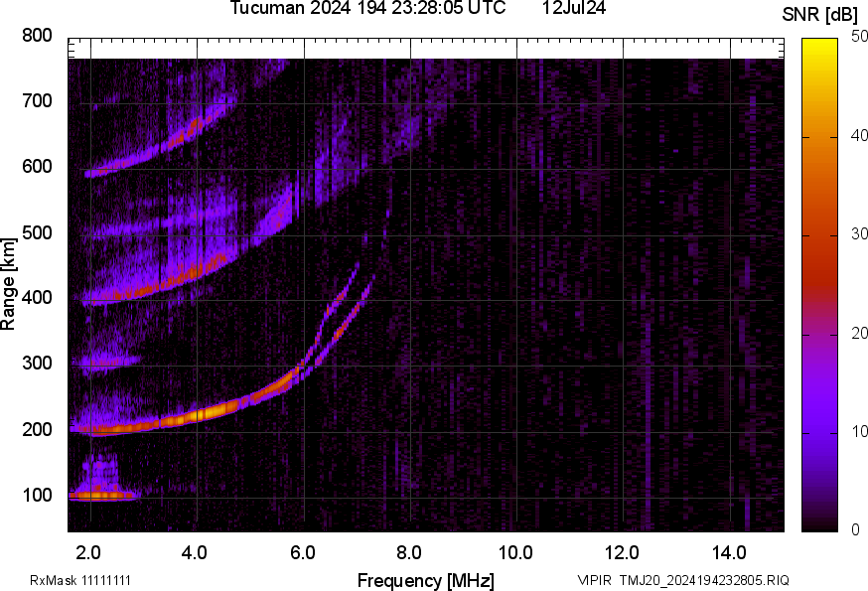Image resolution: width=868 pixels, height=591 pixels.
Task: Click the frequency tick '4.0'
Action: [195, 553]
